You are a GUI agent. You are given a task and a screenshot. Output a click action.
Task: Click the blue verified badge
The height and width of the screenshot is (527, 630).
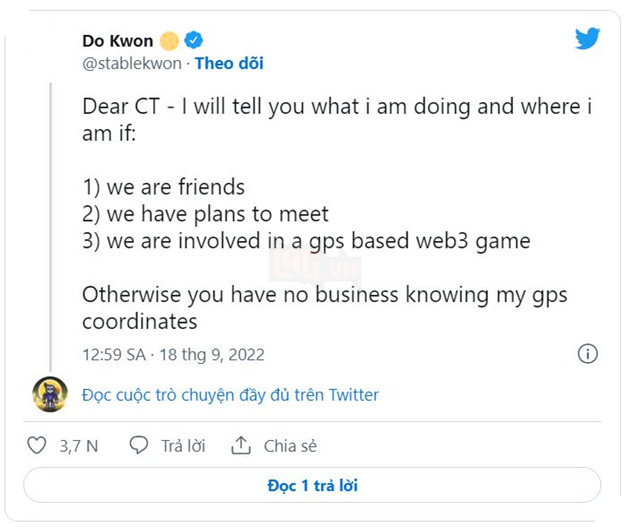[x=194, y=40]
